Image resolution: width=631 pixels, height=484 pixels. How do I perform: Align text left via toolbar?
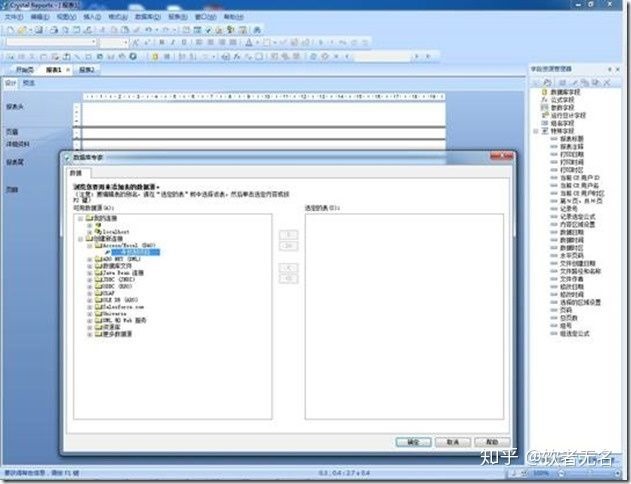pos(199,42)
